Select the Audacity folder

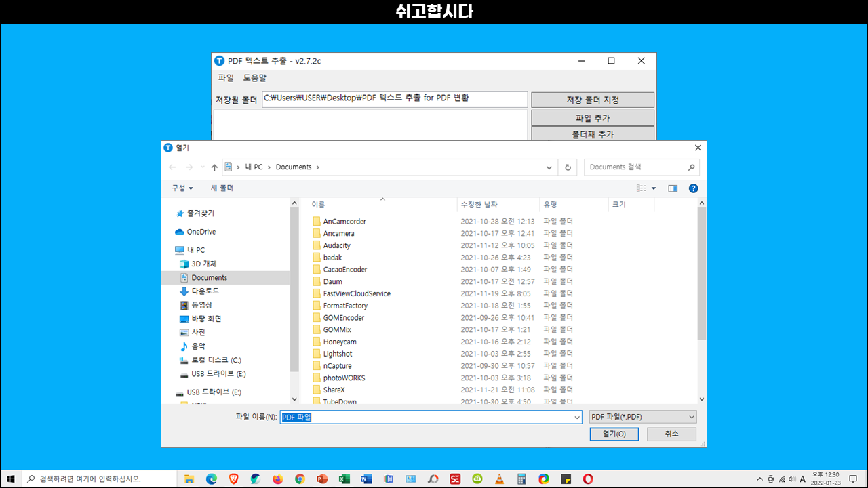[337, 245]
